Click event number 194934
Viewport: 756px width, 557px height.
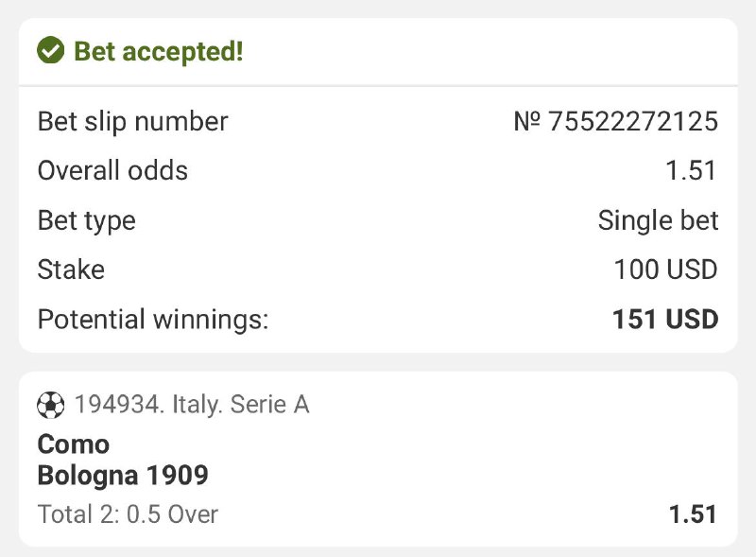coord(116,405)
